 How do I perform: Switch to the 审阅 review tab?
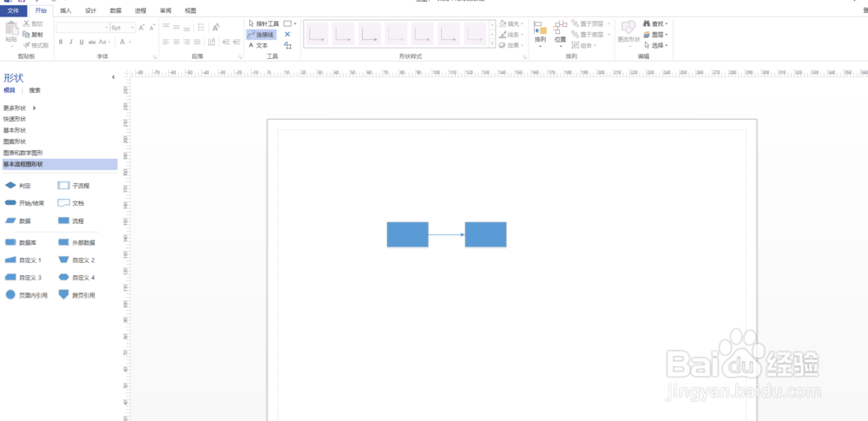[x=166, y=10]
